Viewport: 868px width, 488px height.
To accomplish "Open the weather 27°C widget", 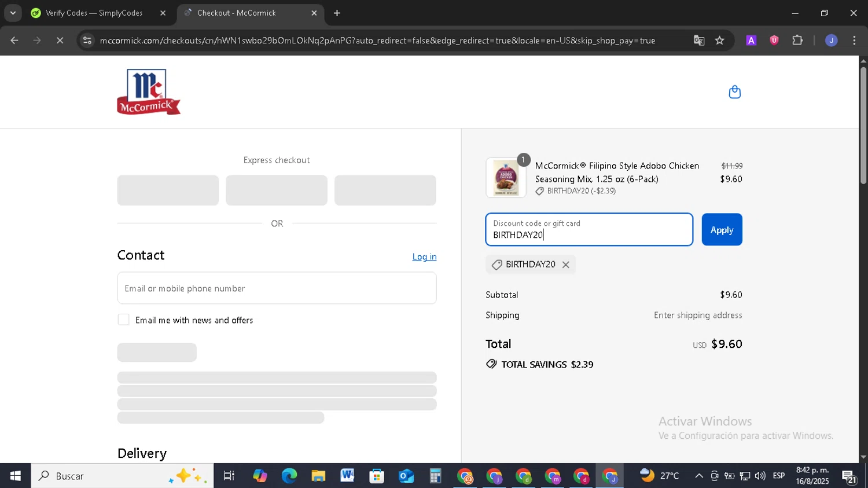I will [660, 476].
